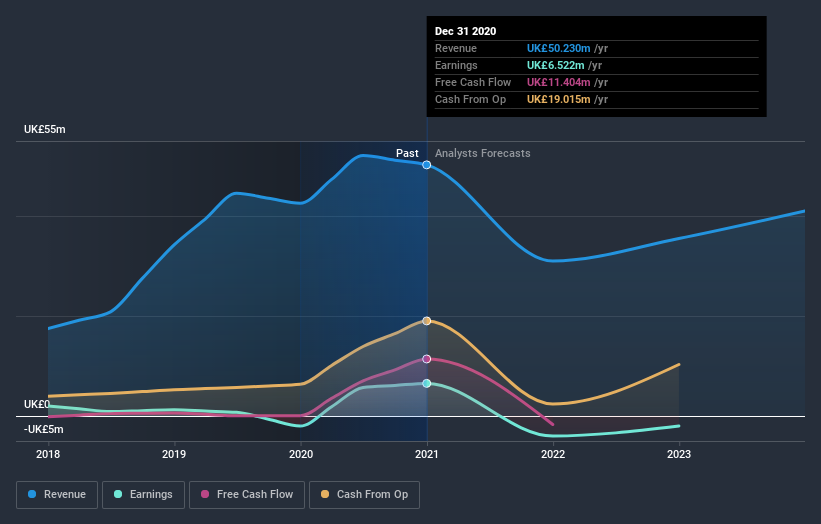The width and height of the screenshot is (821, 524).
Task: Toggle the Free Cash Flow legend button
Action: [247, 495]
